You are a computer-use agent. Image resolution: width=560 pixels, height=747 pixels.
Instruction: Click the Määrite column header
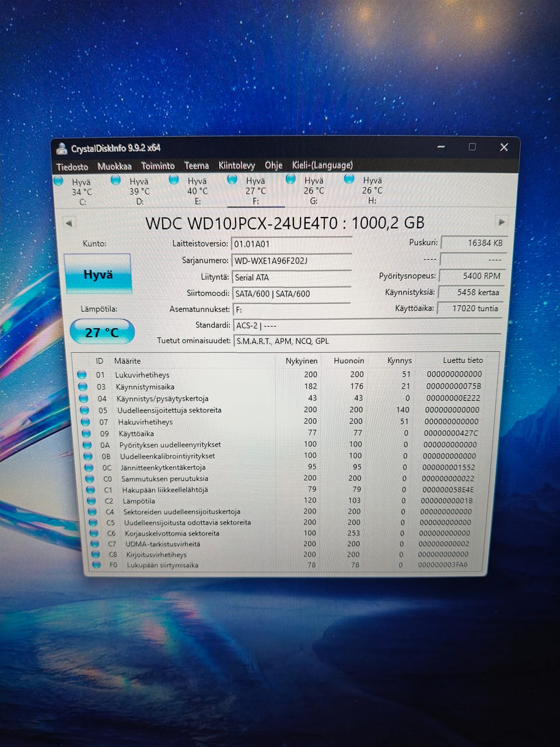pos(127,361)
